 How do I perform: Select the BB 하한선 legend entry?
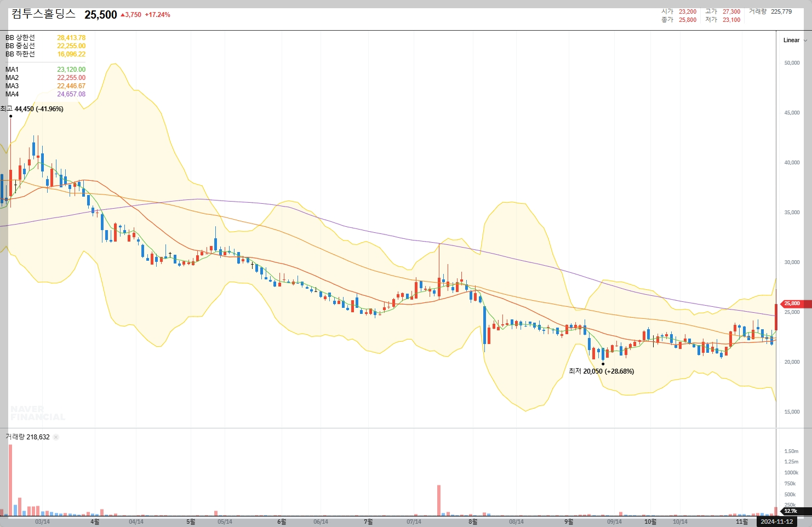pos(20,54)
